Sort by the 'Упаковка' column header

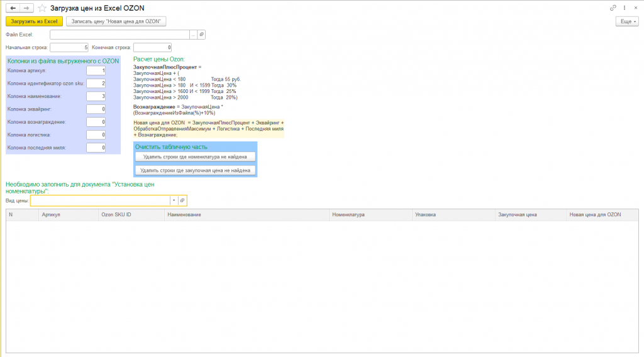click(453, 214)
